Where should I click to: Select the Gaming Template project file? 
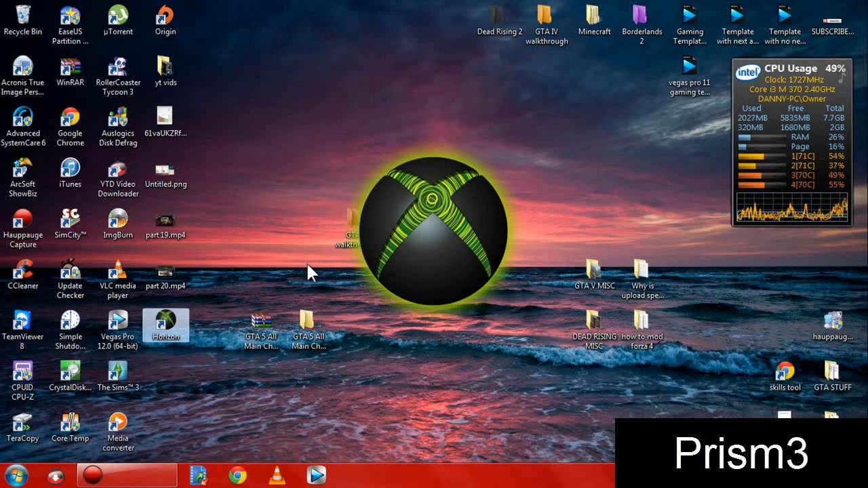click(690, 25)
